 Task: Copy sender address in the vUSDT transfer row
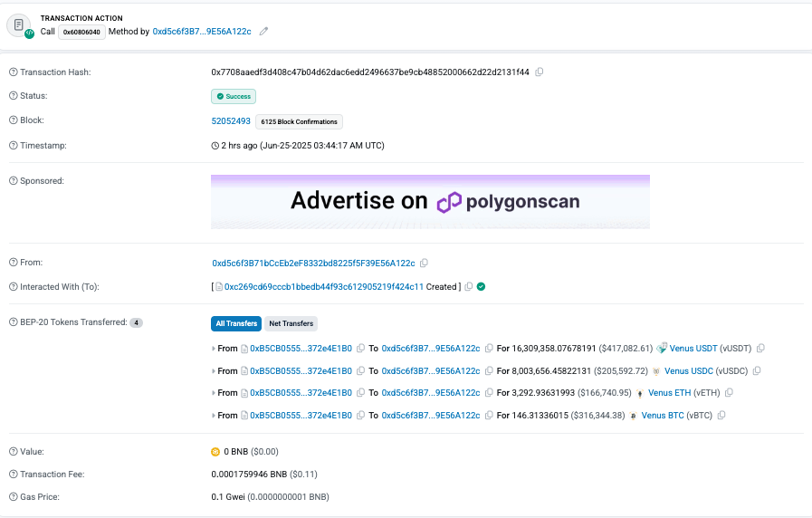pos(361,348)
